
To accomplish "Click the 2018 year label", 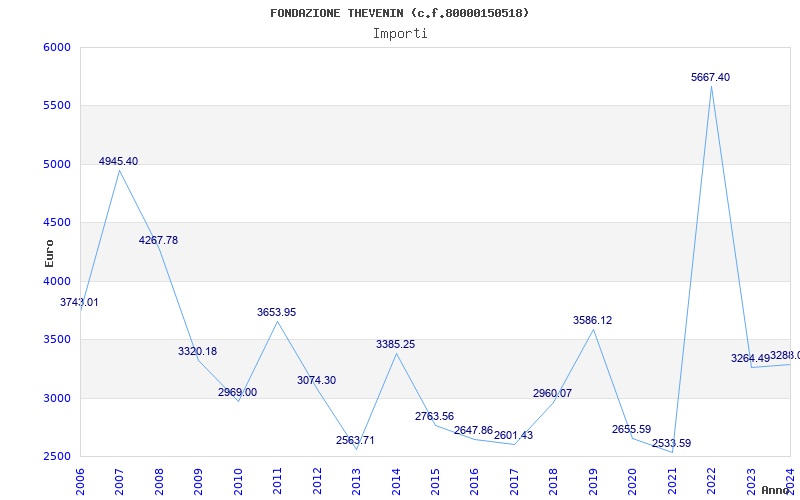I will (x=554, y=481).
